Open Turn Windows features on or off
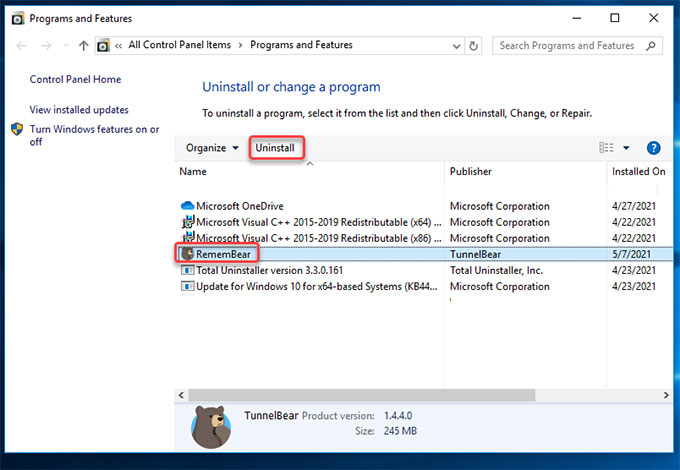Viewport: 680px width, 470px height. click(94, 135)
